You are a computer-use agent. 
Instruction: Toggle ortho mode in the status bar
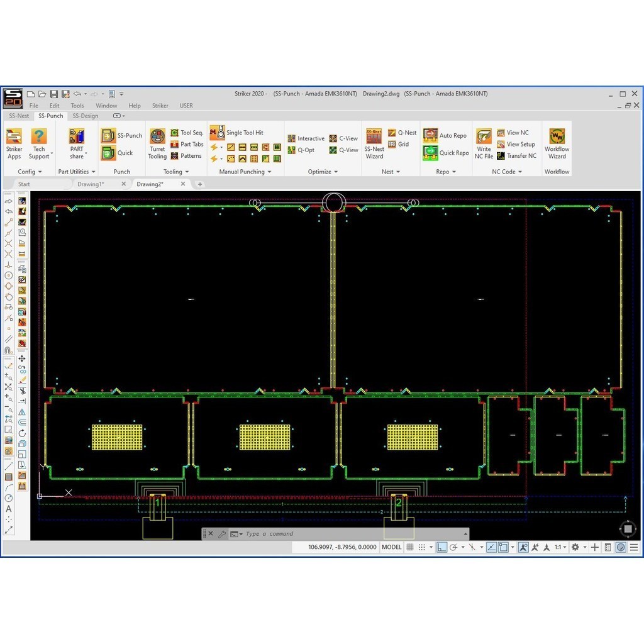coord(441,547)
